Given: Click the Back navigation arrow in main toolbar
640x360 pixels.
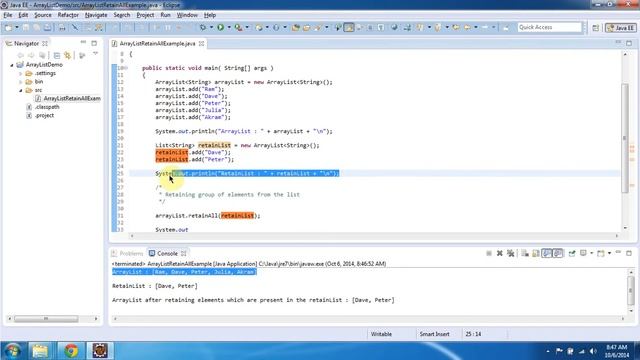Looking at the screenshot, I should click(467, 27).
